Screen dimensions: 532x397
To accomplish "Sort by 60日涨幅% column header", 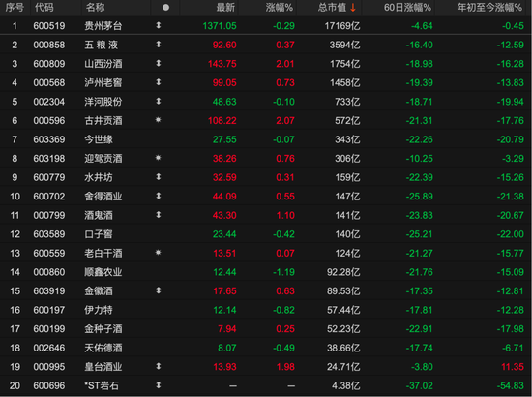I will [x=407, y=7].
